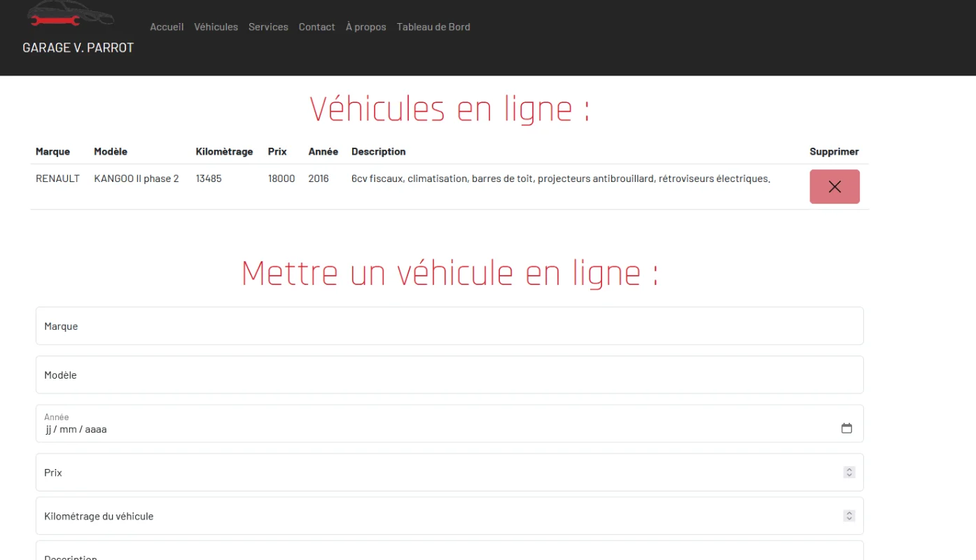Focus the Marque input field
This screenshot has height=560, width=976.
[x=449, y=326]
